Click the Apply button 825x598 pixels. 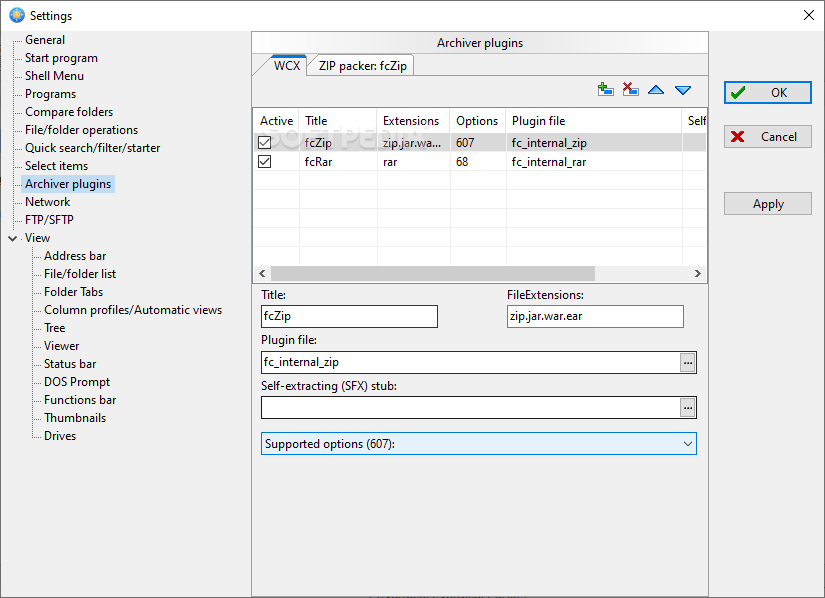tap(768, 204)
